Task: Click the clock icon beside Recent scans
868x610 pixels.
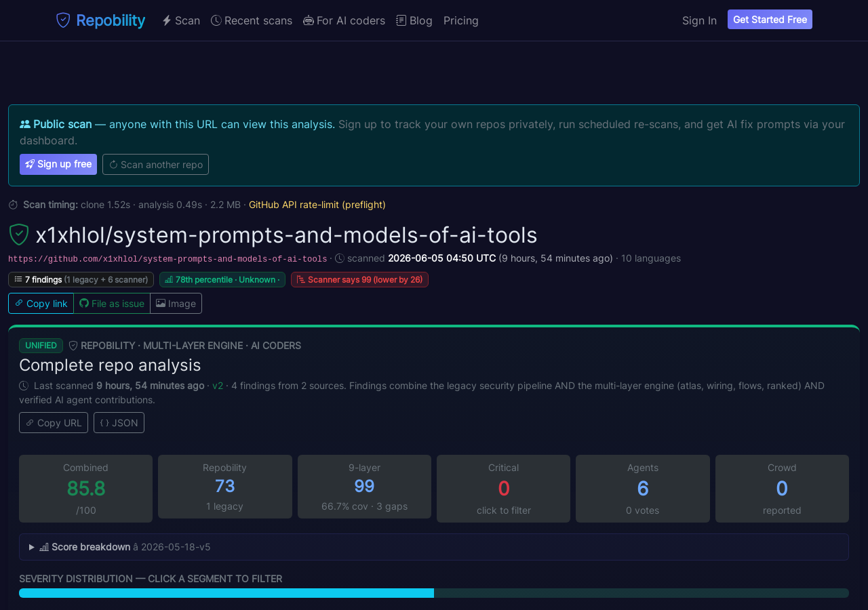Action: pyautogui.click(x=216, y=20)
